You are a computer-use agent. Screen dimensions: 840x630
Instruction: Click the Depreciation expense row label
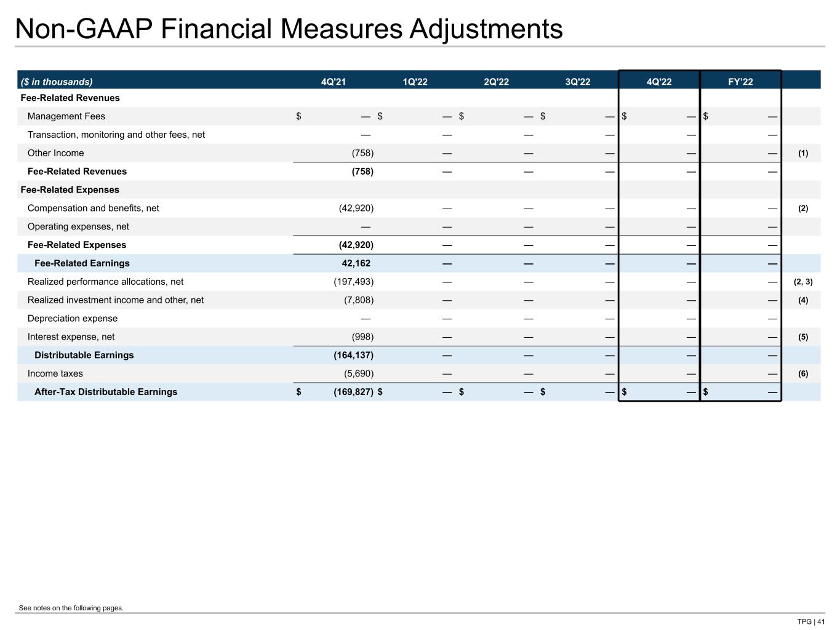(x=73, y=319)
